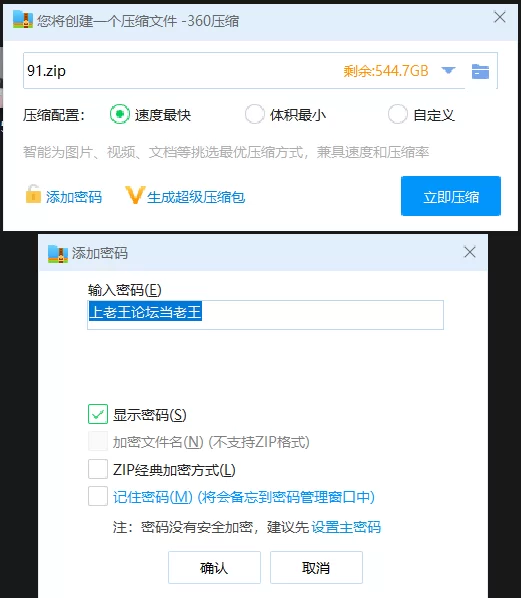Screen dimensions: 521x598
Task: Select the 体积最小 compression option
Action: (255, 114)
